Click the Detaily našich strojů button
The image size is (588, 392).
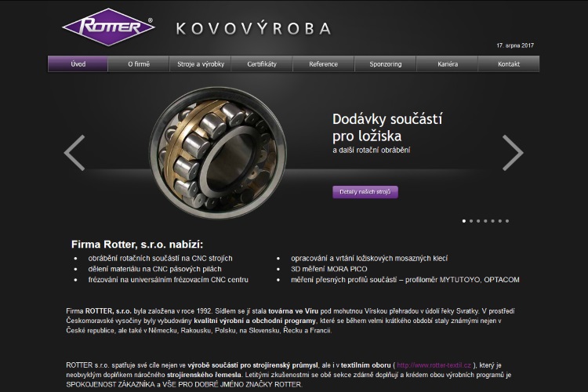point(365,191)
